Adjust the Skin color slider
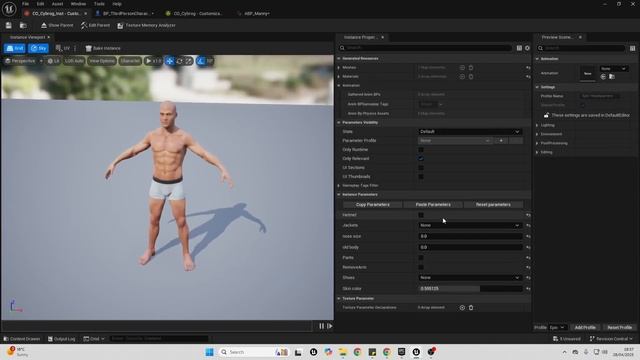640x360 pixels. point(470,289)
